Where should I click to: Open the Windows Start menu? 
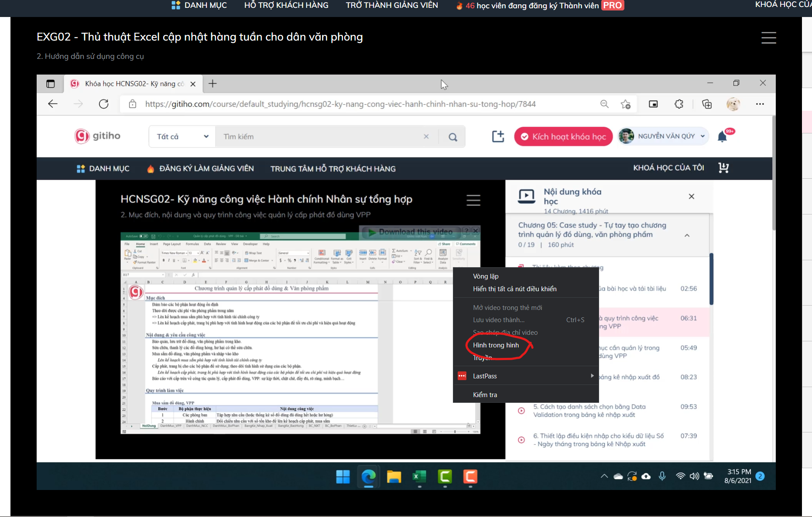tap(343, 476)
